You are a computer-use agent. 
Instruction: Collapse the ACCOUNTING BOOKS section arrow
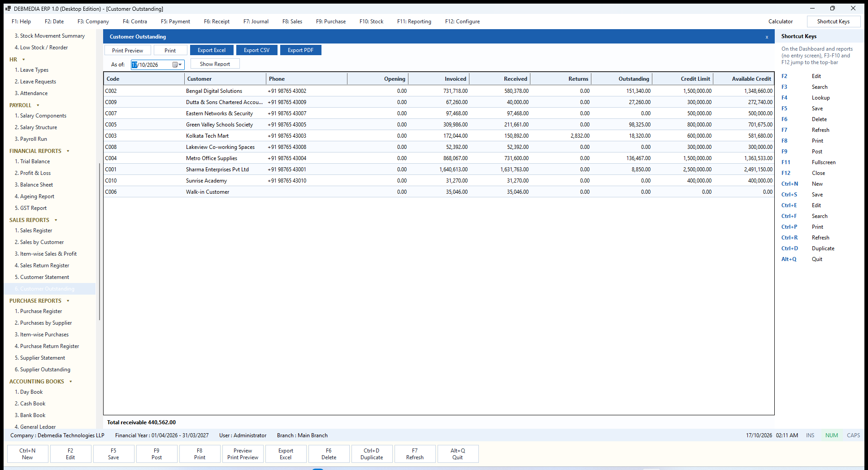click(x=71, y=382)
